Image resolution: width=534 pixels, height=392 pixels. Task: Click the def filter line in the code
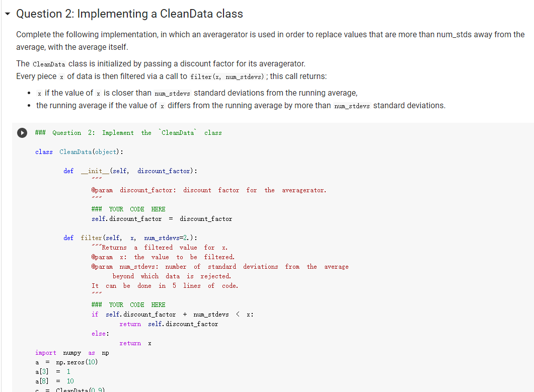[x=133, y=238]
